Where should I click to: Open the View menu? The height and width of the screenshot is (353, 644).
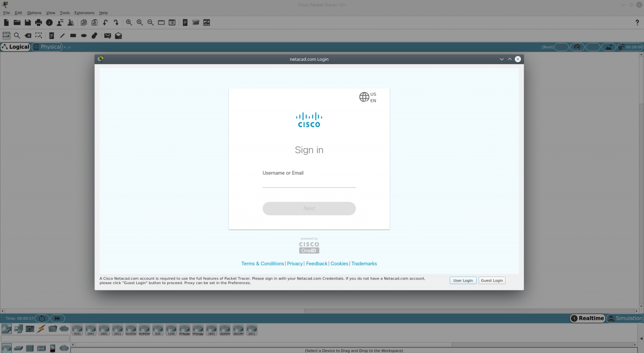tap(51, 13)
